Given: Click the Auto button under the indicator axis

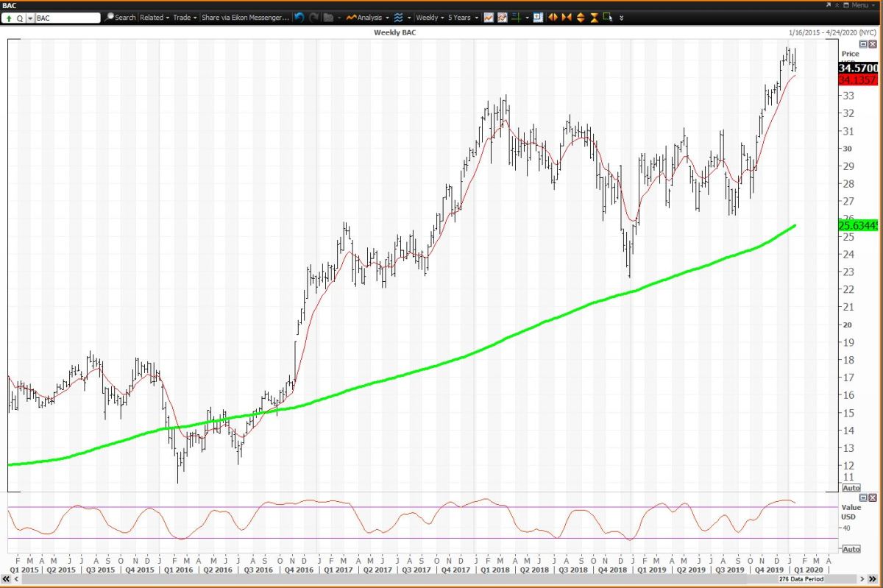Looking at the screenshot, I should click(851, 549).
